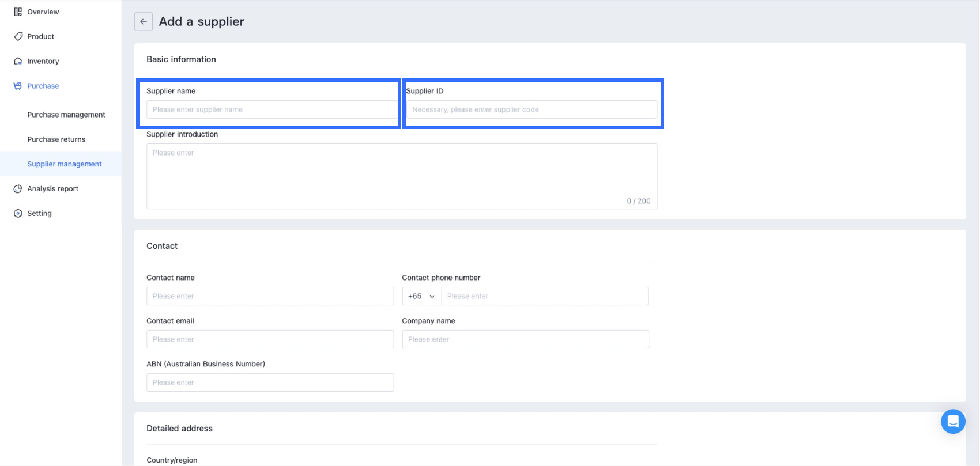980x466 pixels.
Task: Click the back arrow button
Action: coord(144,22)
